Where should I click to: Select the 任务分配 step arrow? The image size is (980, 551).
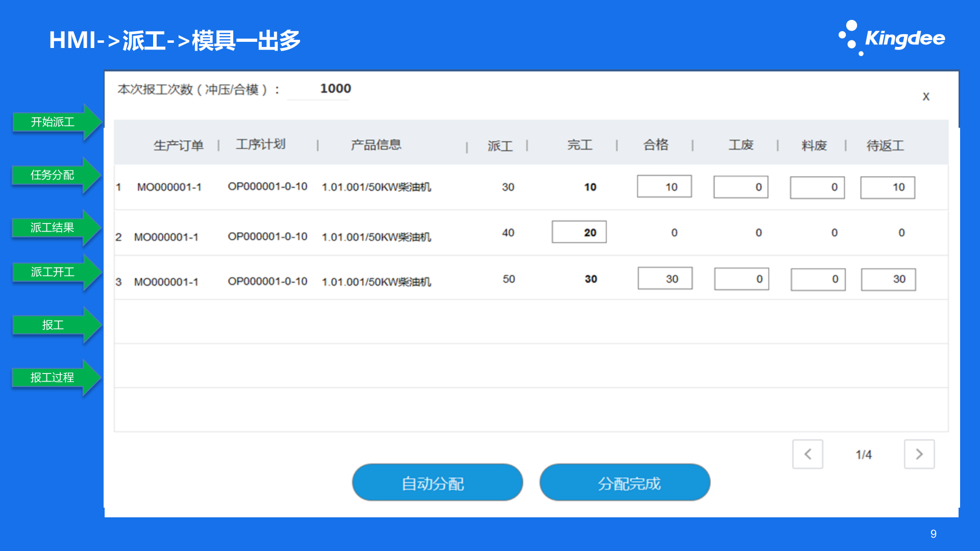54,174
